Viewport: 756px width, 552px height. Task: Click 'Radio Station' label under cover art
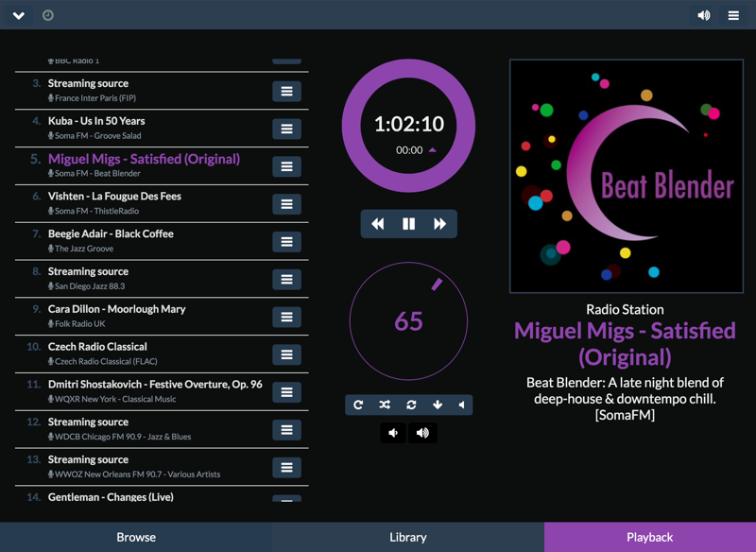click(x=625, y=309)
